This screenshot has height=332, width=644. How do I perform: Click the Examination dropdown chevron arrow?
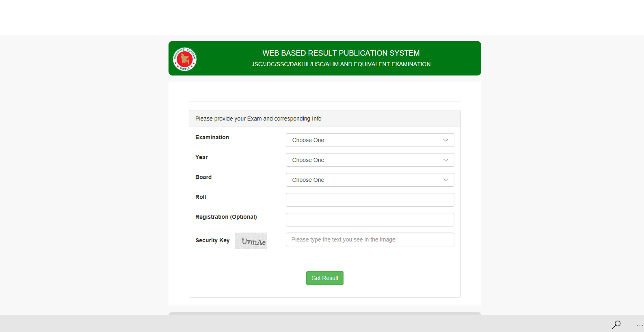point(445,140)
